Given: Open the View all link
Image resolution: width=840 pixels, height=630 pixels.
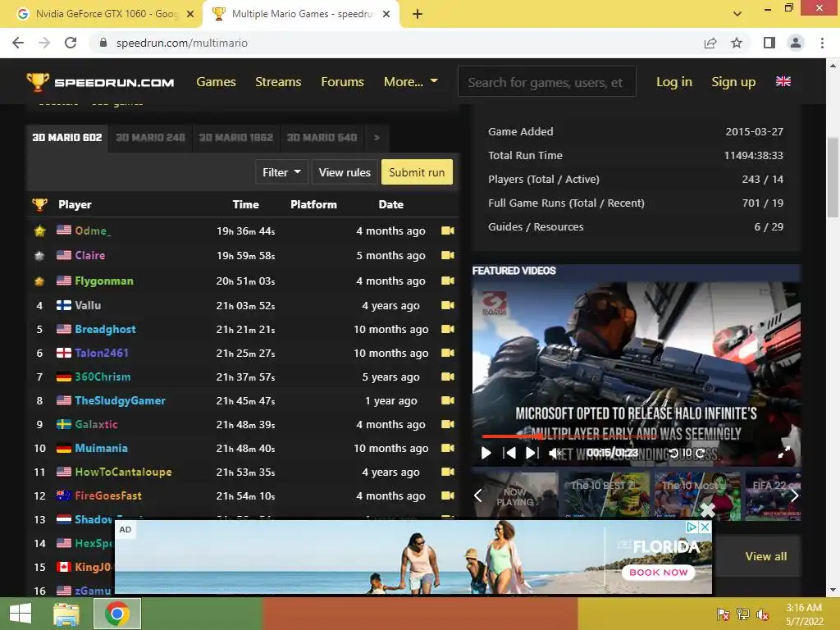Looking at the screenshot, I should (766, 557).
